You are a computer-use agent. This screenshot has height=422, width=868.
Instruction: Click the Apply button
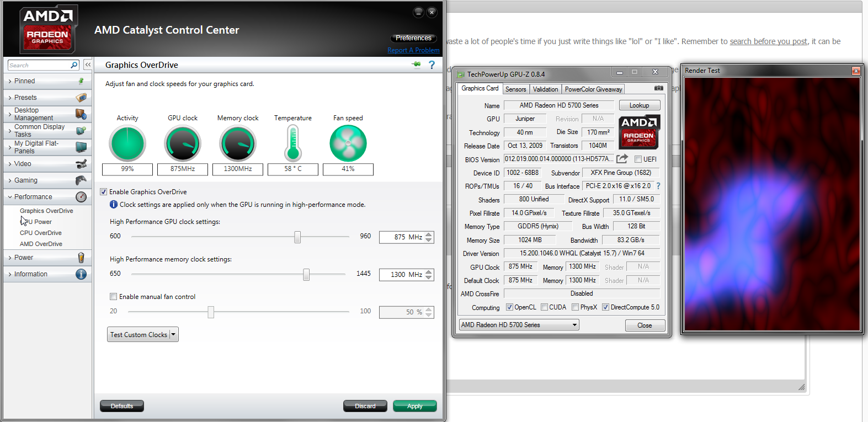point(415,406)
